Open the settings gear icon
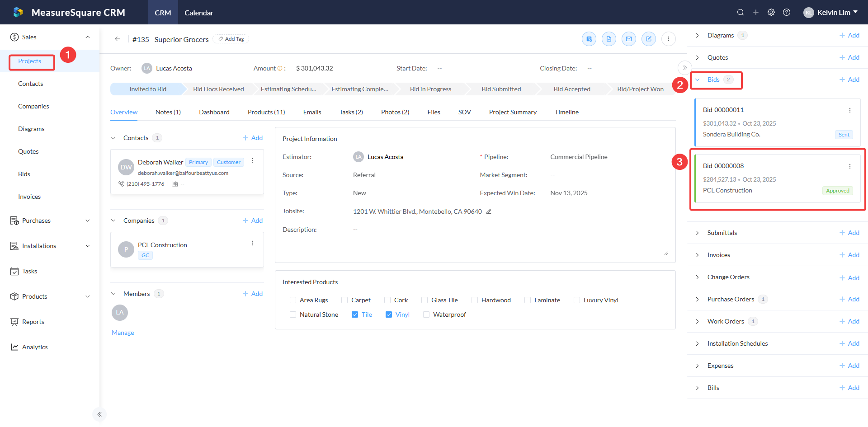The image size is (868, 427). [771, 12]
